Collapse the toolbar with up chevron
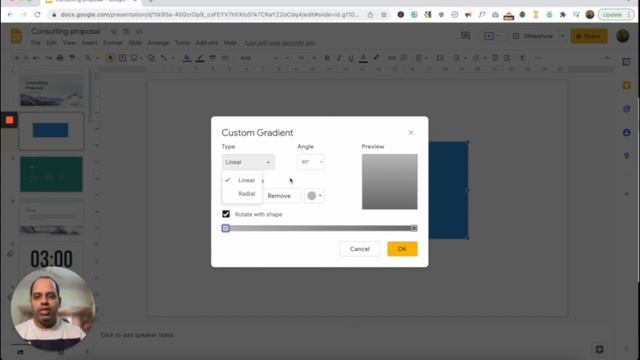This screenshot has height=360, width=640. click(x=607, y=58)
